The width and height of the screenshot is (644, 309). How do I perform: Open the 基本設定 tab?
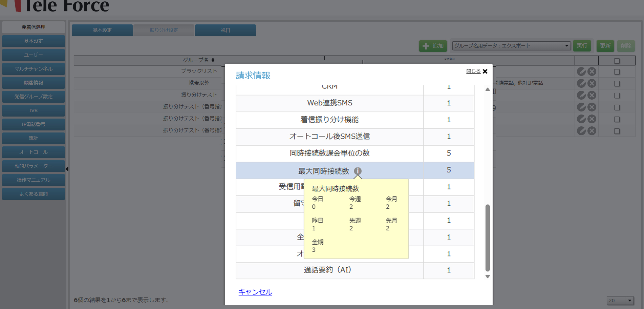pos(102,30)
